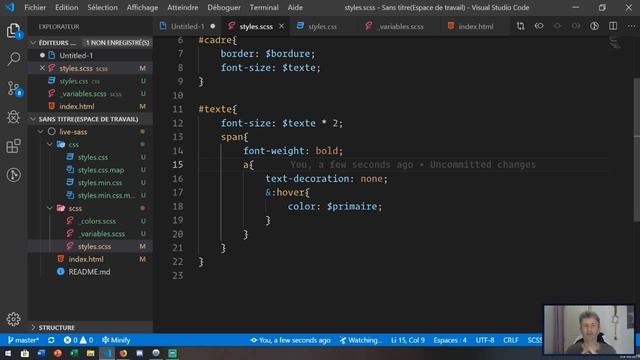Viewport: 640px width, 360px height.
Task: Open the Affichage menu
Action: (x=142, y=7)
